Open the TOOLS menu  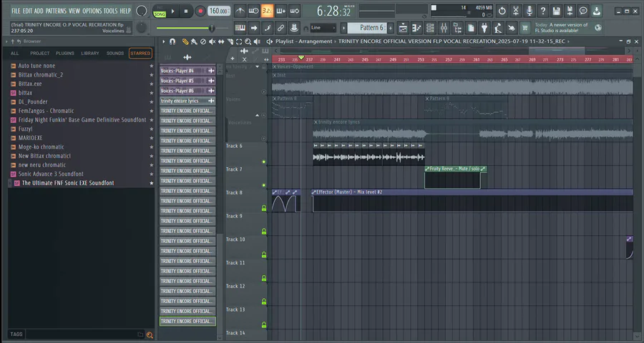click(x=110, y=11)
